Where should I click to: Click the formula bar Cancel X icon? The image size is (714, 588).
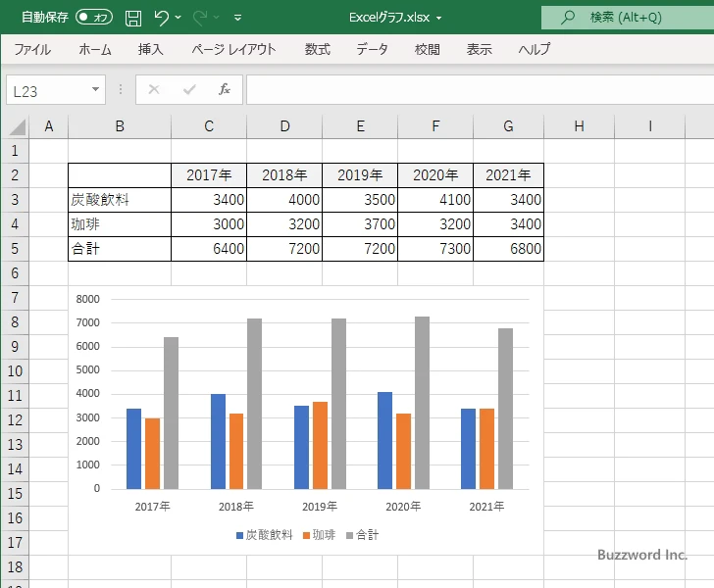tap(154, 89)
